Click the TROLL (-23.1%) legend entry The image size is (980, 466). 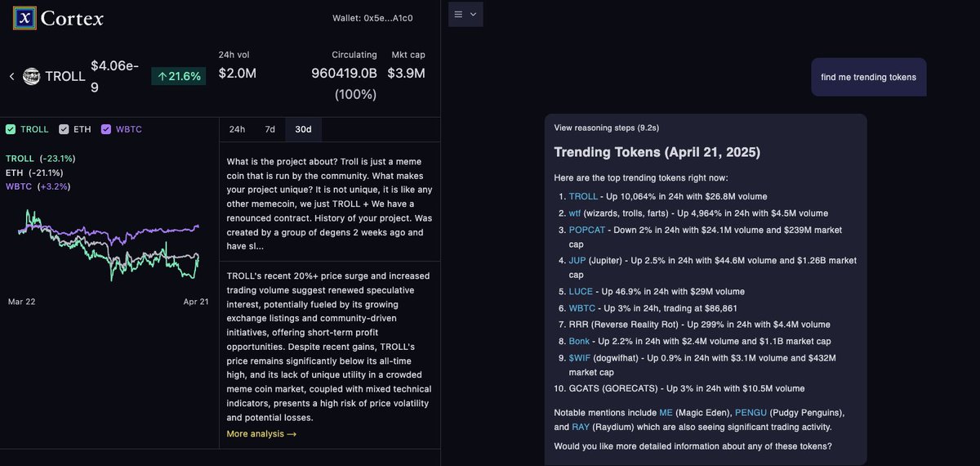click(x=40, y=158)
